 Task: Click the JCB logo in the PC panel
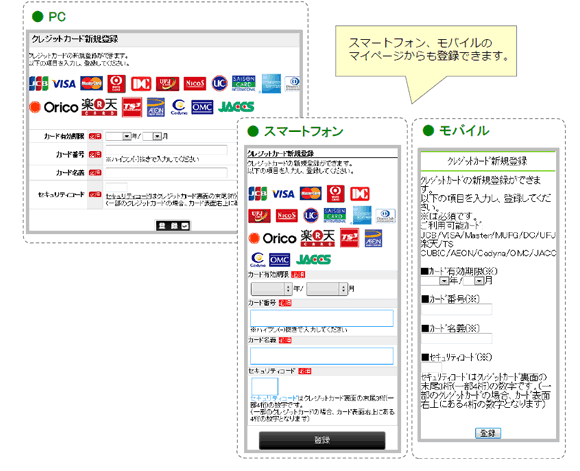click(x=39, y=84)
